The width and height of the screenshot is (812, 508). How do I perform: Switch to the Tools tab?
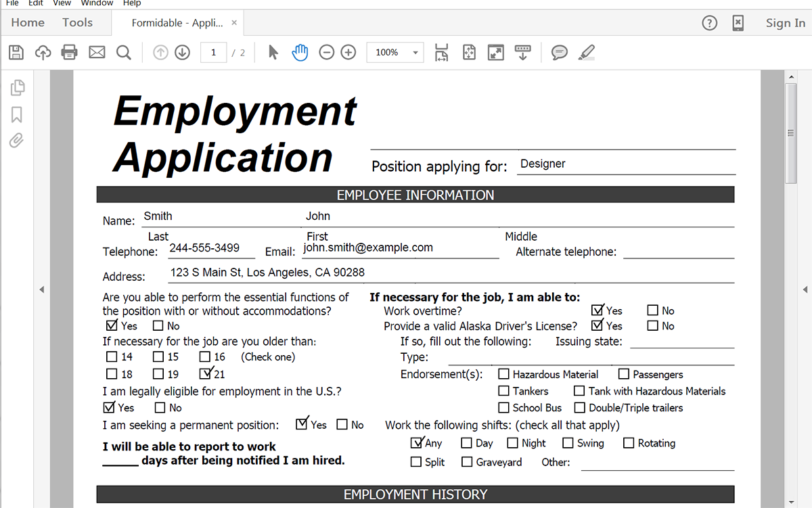[x=77, y=22]
